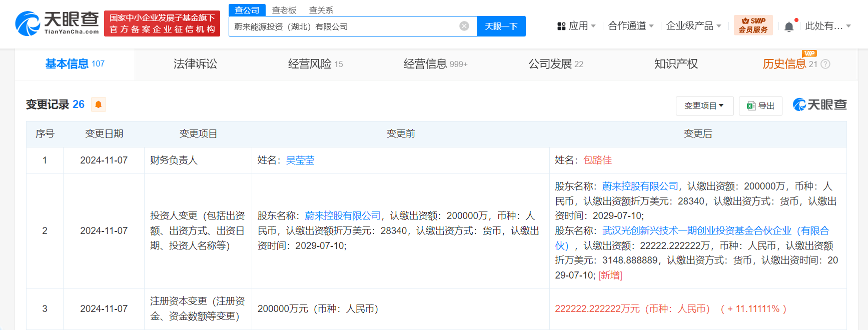Screen dimensions: 868x330
Task: Open the 变更项目 filter dropdown
Action: pos(704,106)
